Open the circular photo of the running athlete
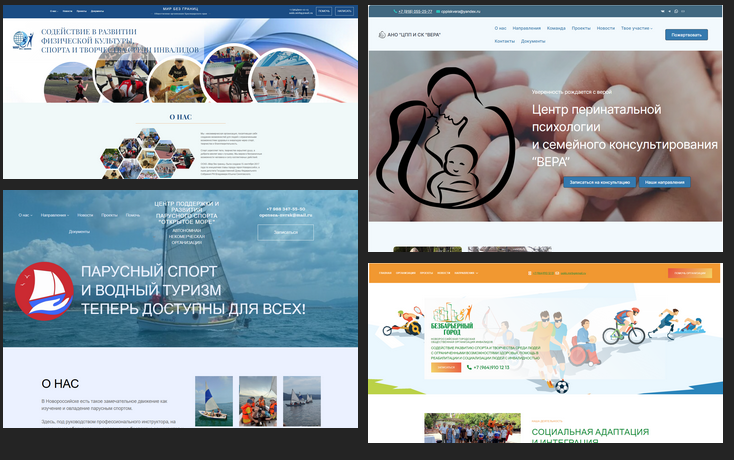734x460 pixels. [72, 83]
